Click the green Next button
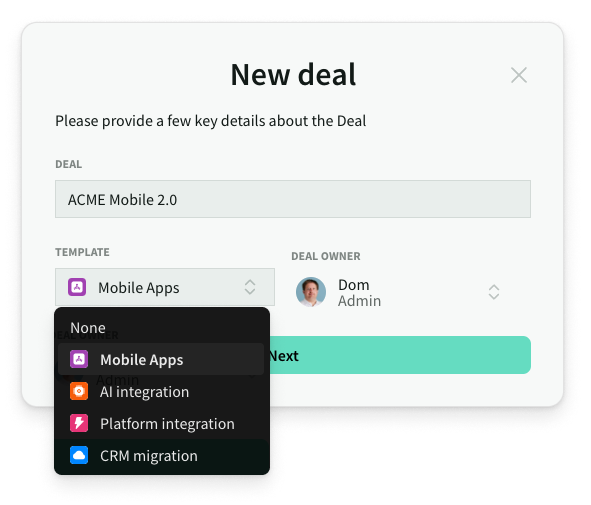 [x=400, y=355]
